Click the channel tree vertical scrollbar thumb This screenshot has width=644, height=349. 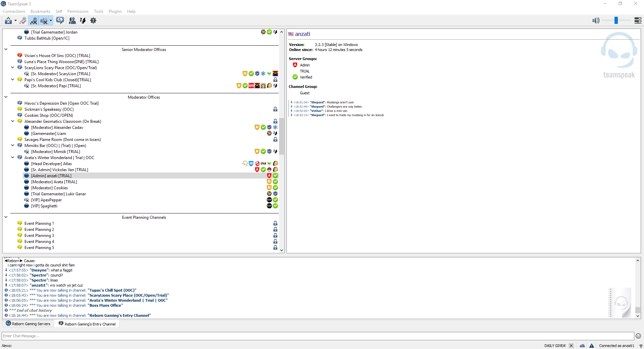[x=282, y=136]
